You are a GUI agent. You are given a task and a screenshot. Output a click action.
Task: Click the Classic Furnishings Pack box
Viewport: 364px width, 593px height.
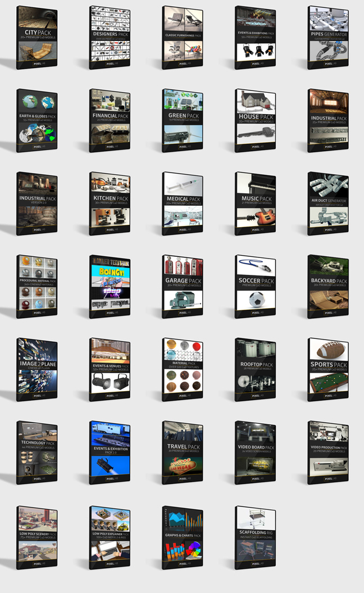183,38
